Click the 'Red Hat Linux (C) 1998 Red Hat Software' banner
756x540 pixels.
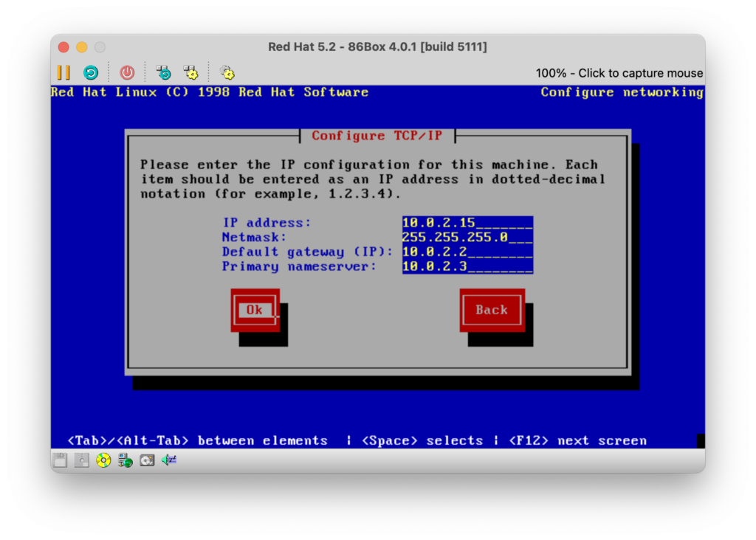[x=210, y=92]
